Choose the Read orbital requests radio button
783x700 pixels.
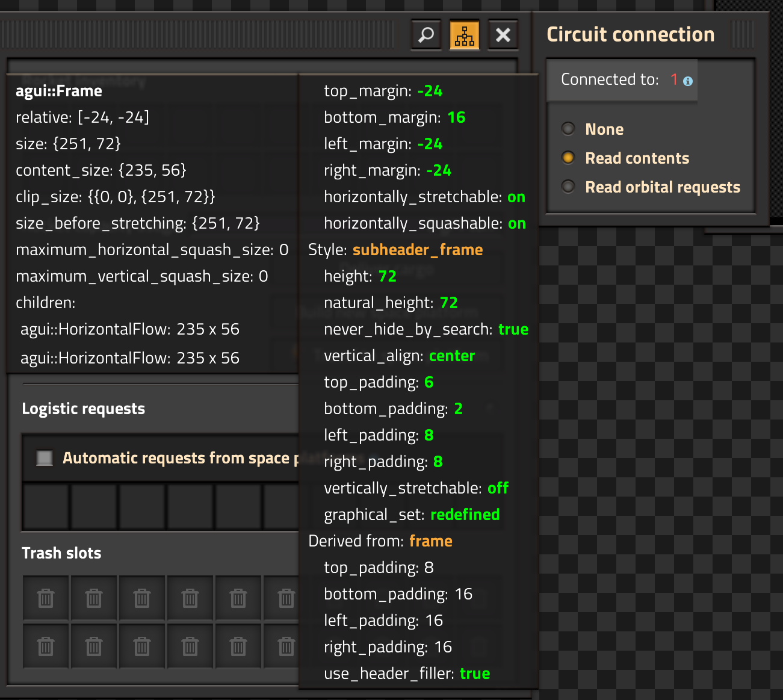[x=568, y=187]
